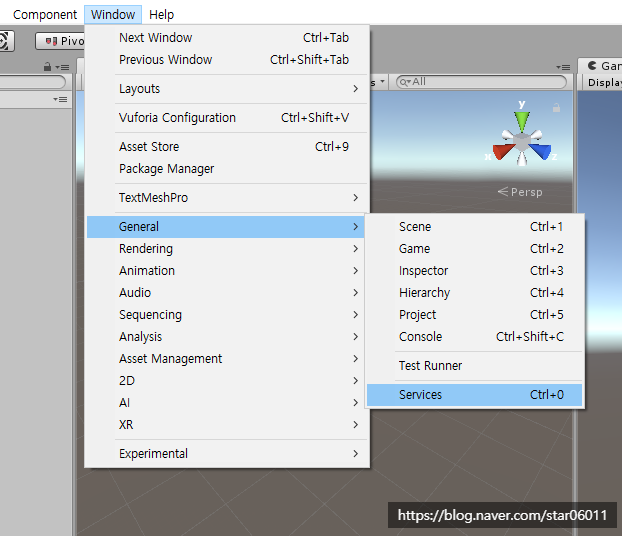Click the blue Z axis gizmo cone
Image resolution: width=622 pixels, height=536 pixels.
click(x=540, y=152)
